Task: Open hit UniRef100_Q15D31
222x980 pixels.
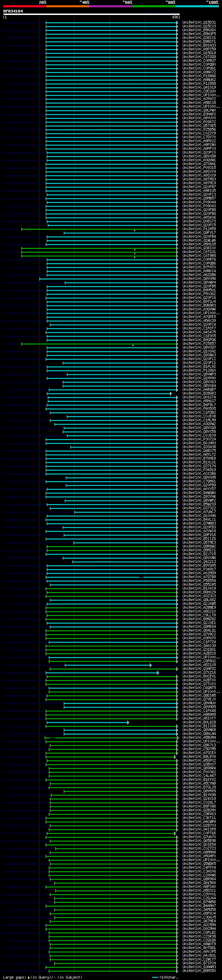Action: coord(199,23)
